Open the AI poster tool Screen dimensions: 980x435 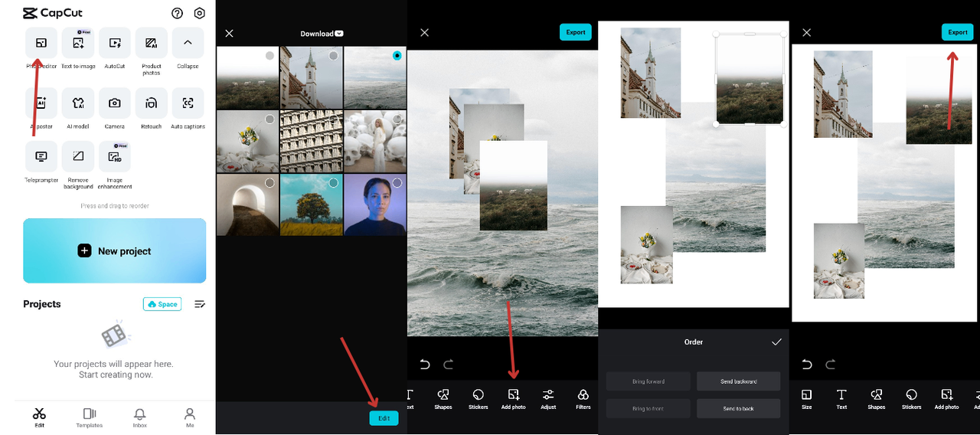point(41,103)
